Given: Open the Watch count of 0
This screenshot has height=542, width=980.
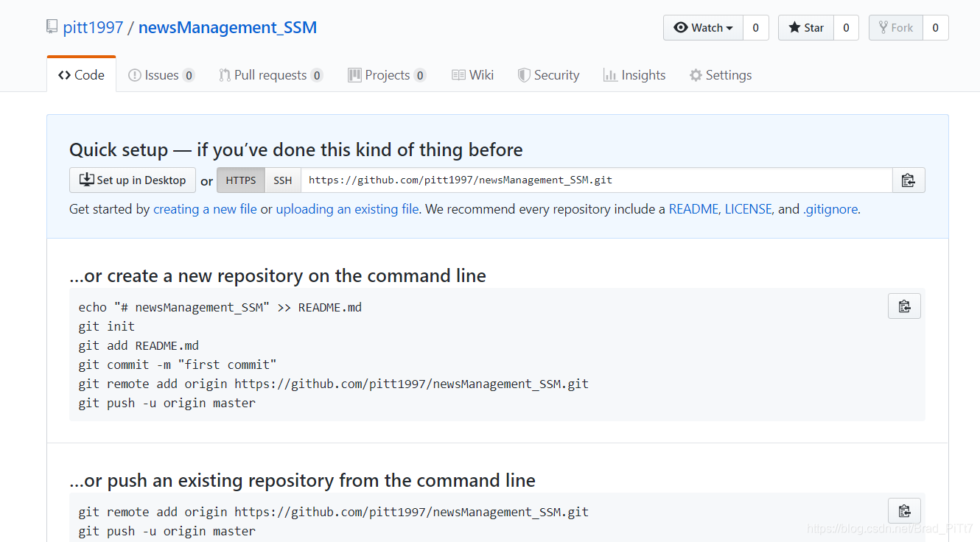Looking at the screenshot, I should pos(755,28).
